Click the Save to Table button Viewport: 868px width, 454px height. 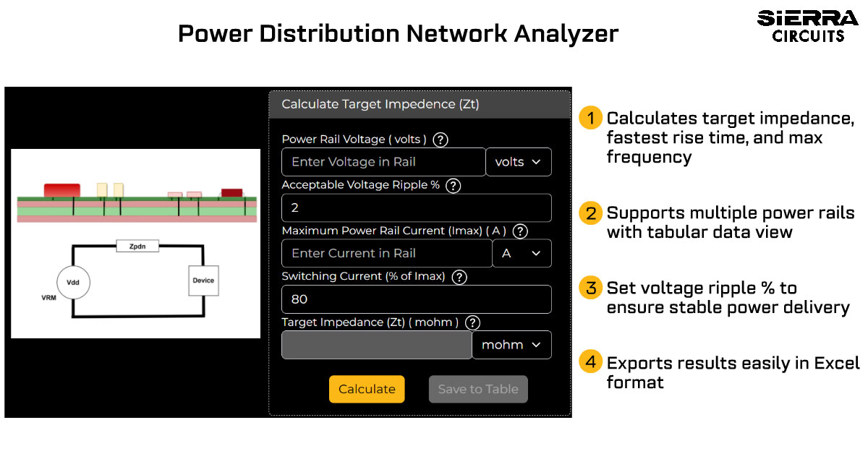tap(478, 389)
